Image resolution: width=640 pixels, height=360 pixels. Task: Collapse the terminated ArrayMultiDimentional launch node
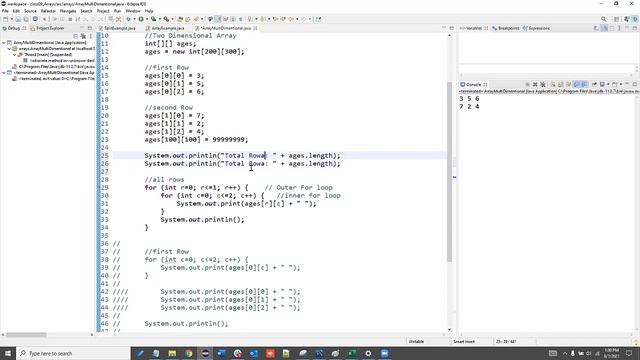pos(4,73)
